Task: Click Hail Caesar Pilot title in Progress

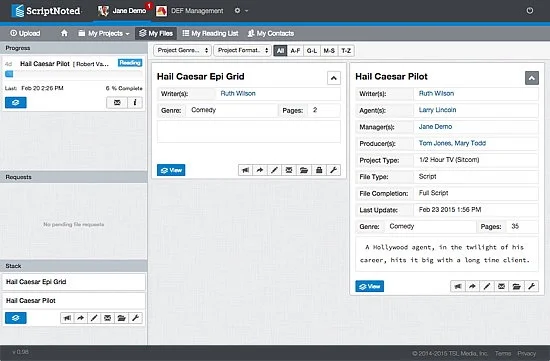Action: (45, 63)
